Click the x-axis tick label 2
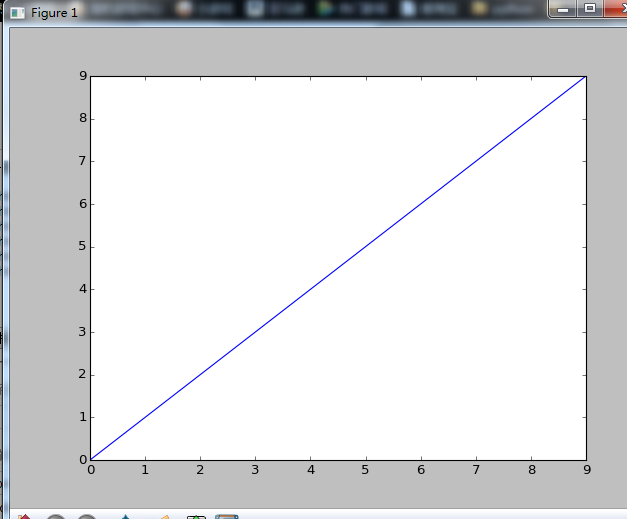This screenshot has width=627, height=519. pos(200,469)
